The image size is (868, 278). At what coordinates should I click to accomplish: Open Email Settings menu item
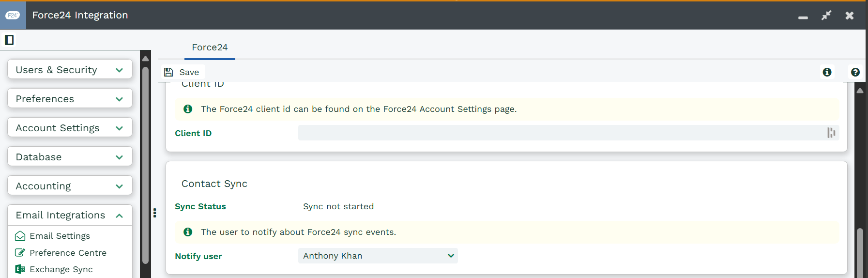(60, 236)
